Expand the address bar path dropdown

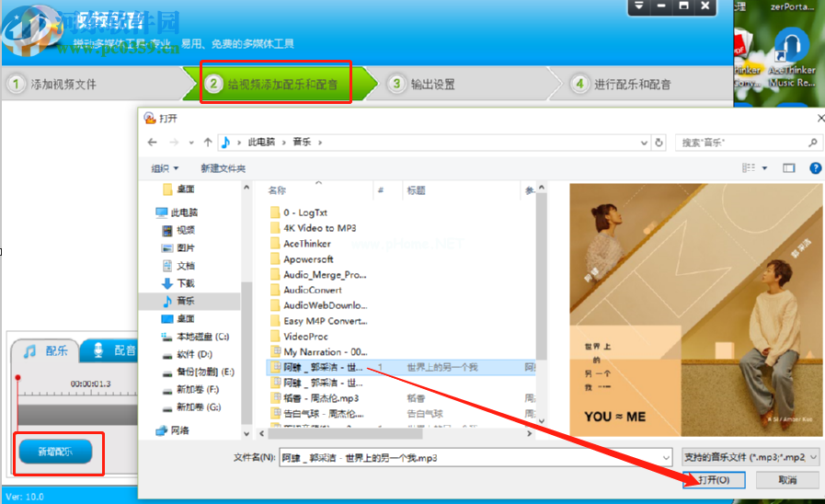click(x=644, y=142)
